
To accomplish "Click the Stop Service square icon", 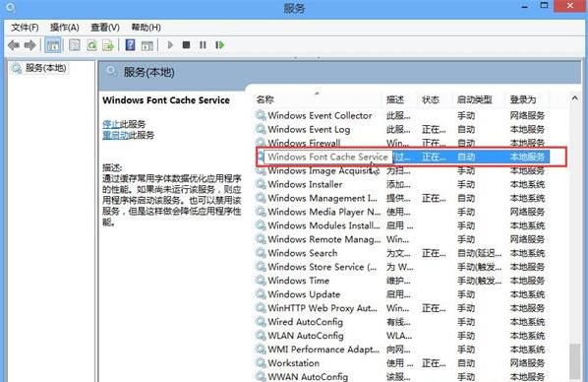I will click(186, 45).
